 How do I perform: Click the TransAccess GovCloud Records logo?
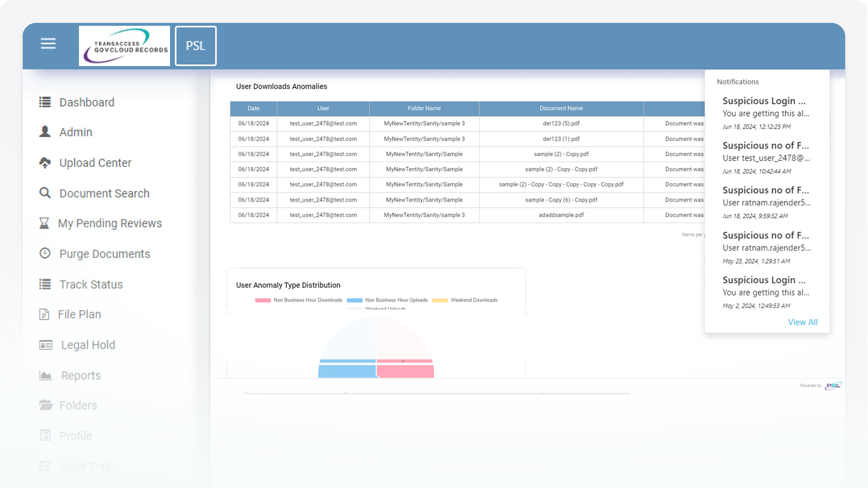click(x=124, y=46)
